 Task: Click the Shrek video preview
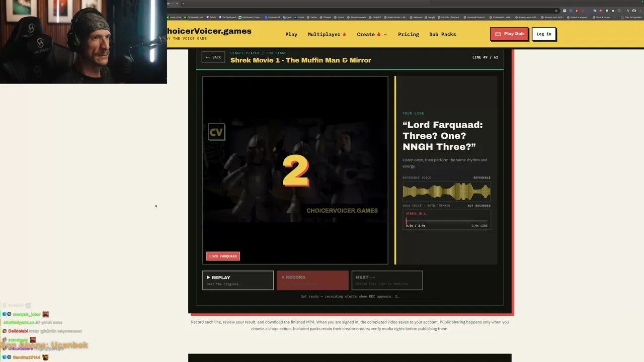[x=295, y=170]
